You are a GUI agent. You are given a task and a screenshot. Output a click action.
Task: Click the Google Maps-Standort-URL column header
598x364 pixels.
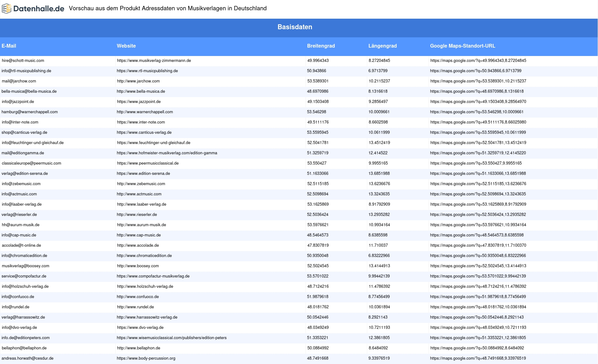(463, 46)
